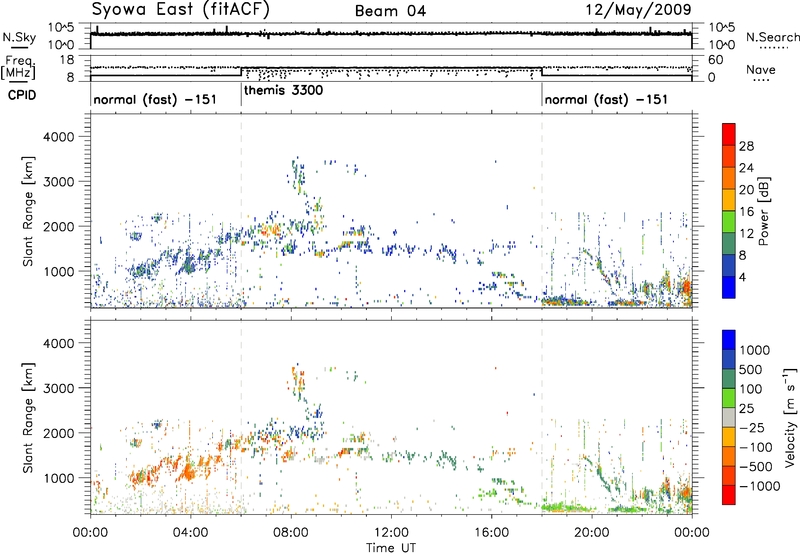
Task: Click the red bottom of the velocity color bar
Action: coord(729,495)
